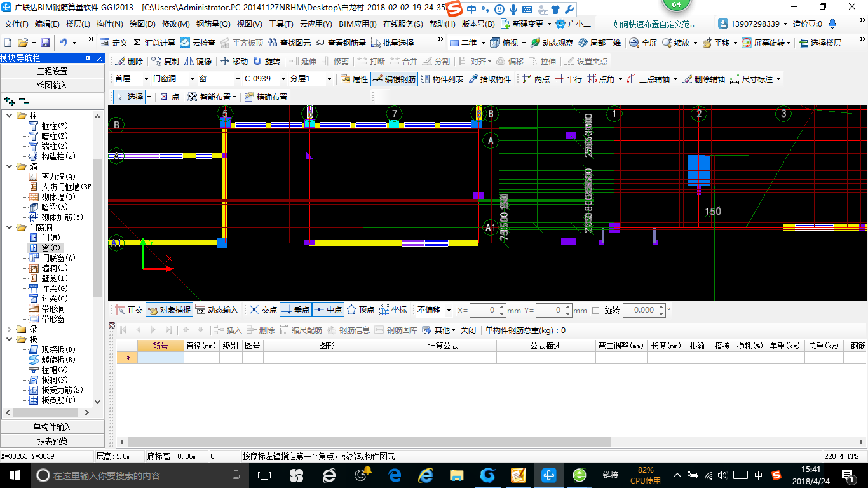
Task: Click 全屏 full screen tool
Action: (x=643, y=43)
